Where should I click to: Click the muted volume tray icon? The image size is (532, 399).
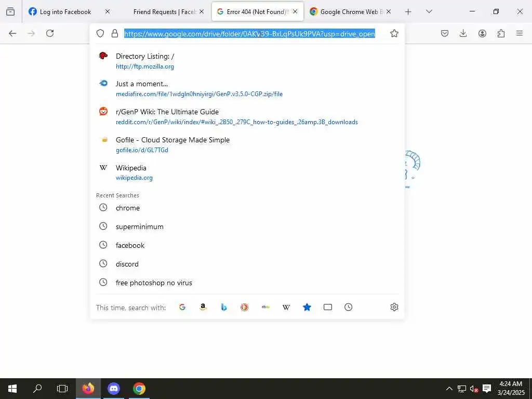point(474,389)
